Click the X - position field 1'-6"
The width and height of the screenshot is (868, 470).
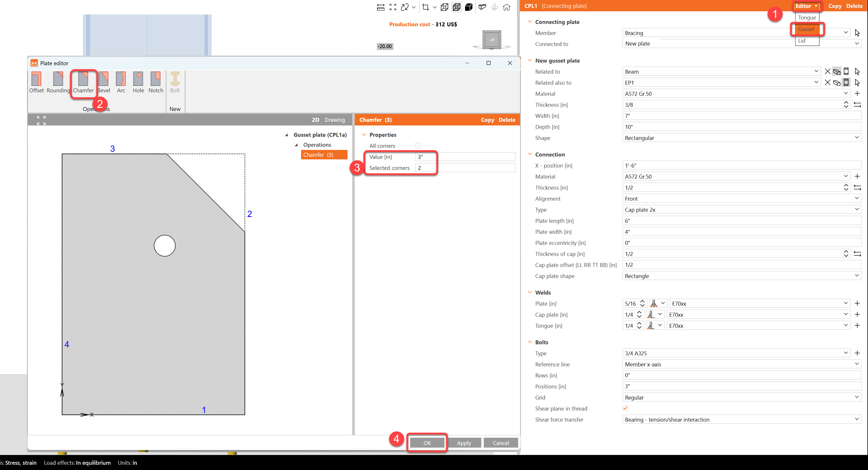(742, 165)
